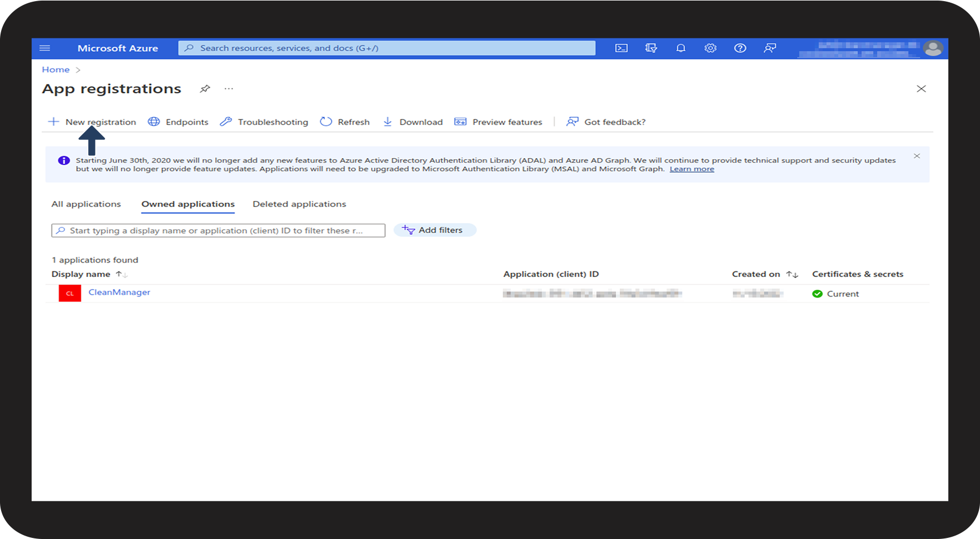The width and height of the screenshot is (980, 539).
Task: Open the CleanManager application link
Action: (119, 293)
